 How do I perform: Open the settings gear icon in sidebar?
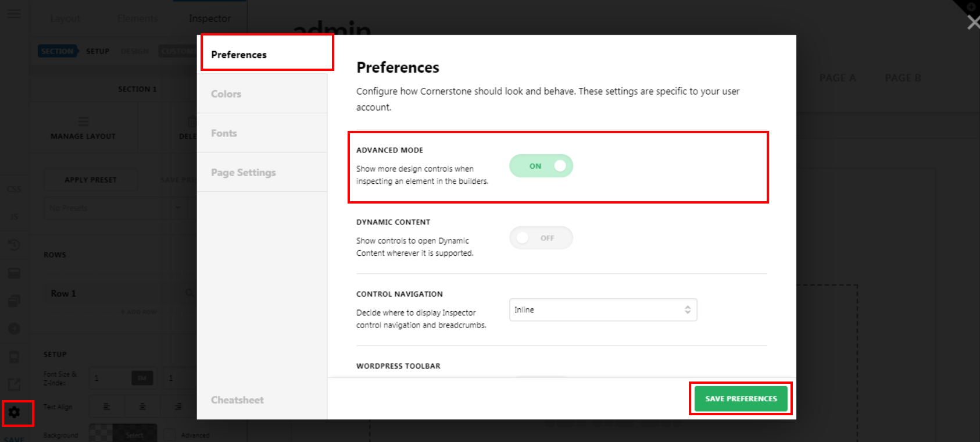[15, 412]
